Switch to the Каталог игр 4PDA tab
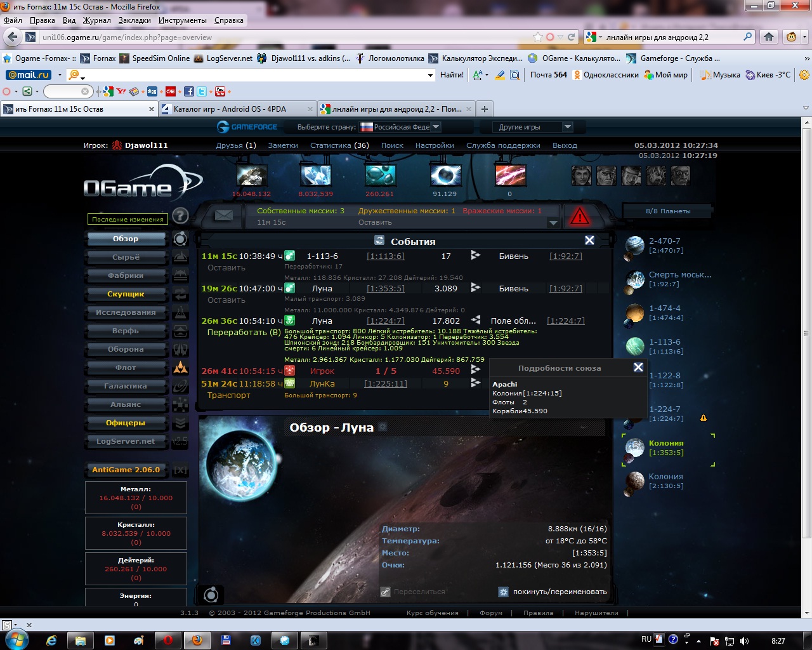The width and height of the screenshot is (812, 650). tap(237, 109)
